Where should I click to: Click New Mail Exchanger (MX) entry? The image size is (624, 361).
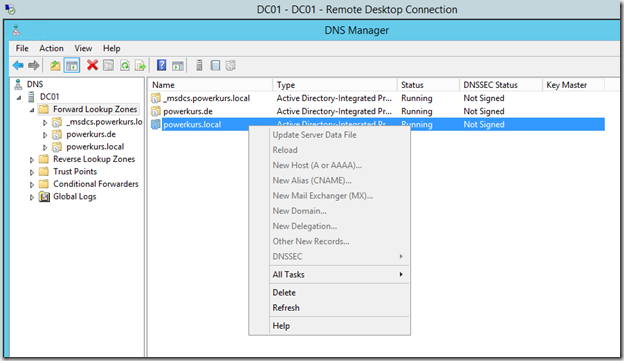tap(339, 195)
